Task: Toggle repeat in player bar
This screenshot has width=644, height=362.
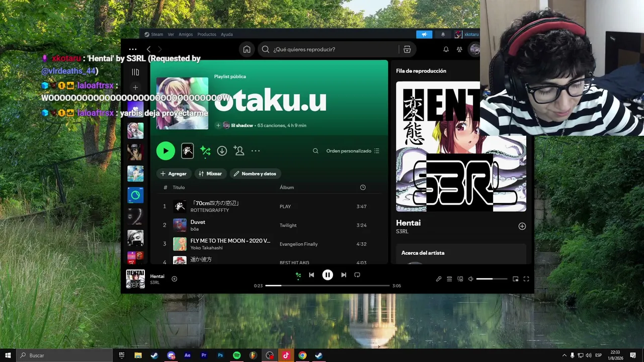Action: pyautogui.click(x=357, y=275)
